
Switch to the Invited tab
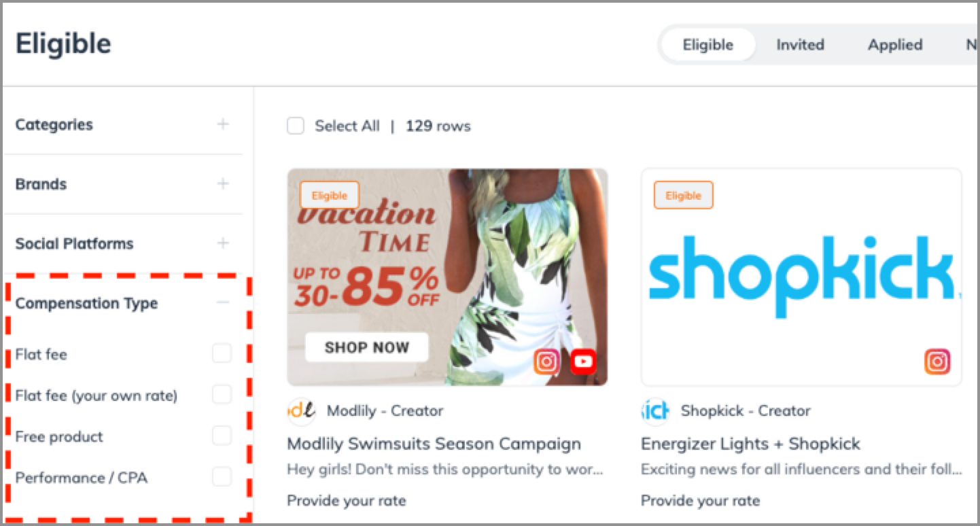800,45
